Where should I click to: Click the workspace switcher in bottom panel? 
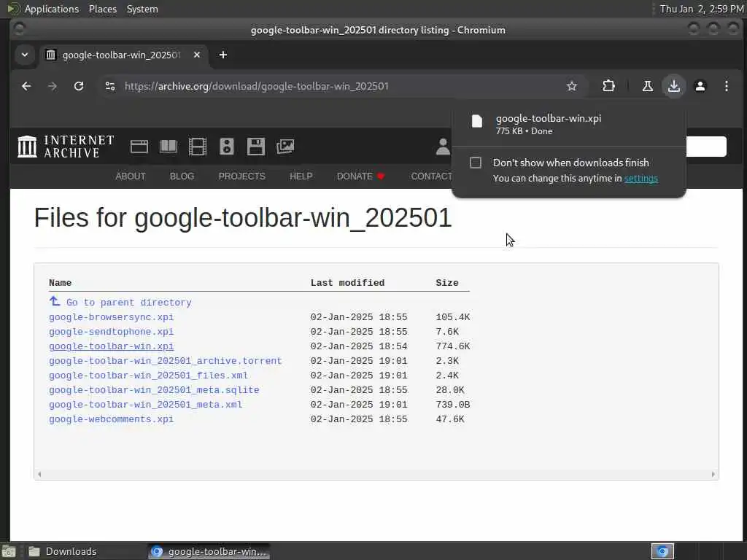pyautogui.click(x=662, y=551)
